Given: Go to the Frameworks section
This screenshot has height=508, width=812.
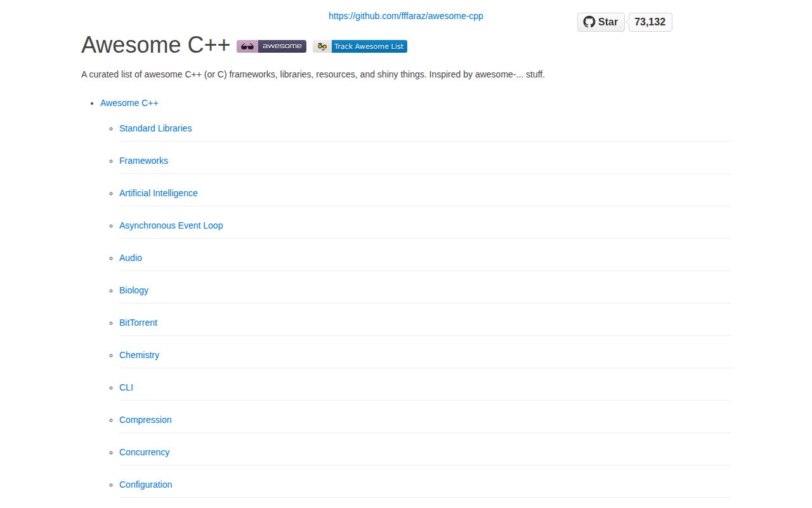Looking at the screenshot, I should (x=144, y=161).
